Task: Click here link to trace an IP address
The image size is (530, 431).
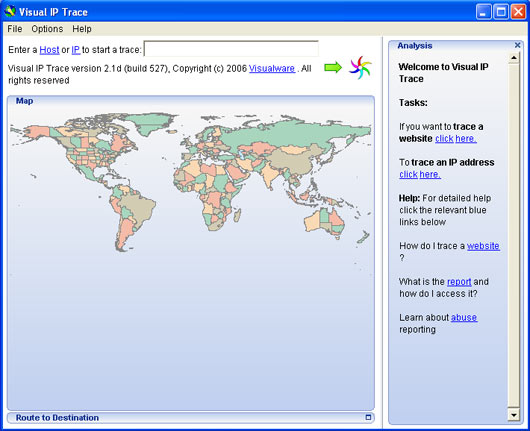Action: coord(420,174)
